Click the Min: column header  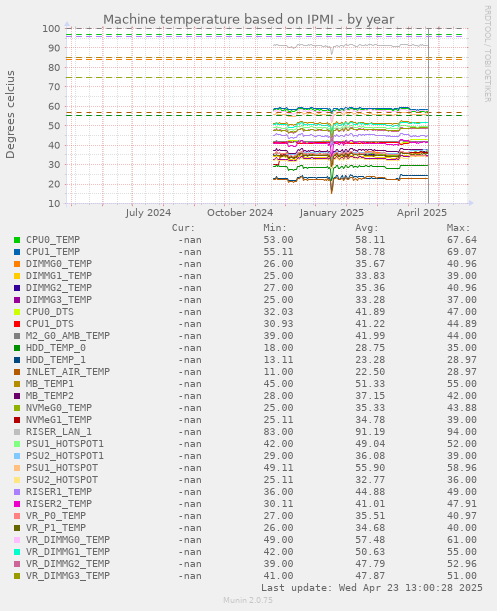[275, 228]
